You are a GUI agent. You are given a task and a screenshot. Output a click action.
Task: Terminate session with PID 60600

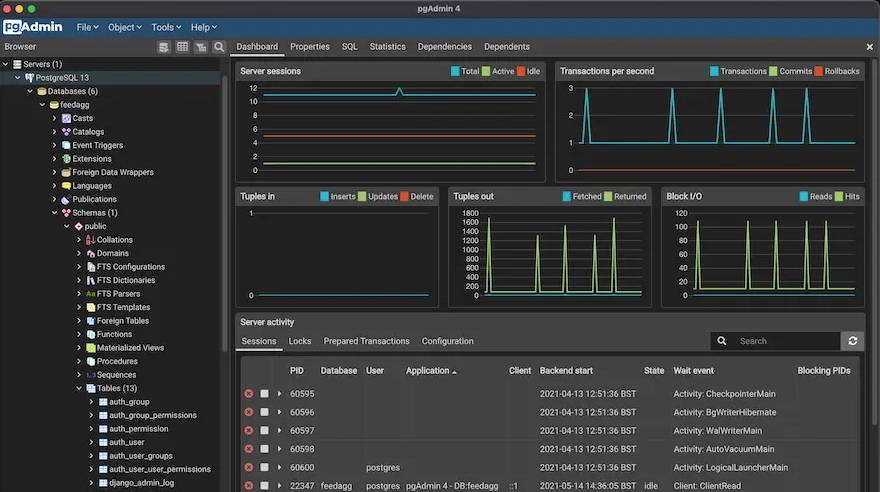(x=249, y=467)
